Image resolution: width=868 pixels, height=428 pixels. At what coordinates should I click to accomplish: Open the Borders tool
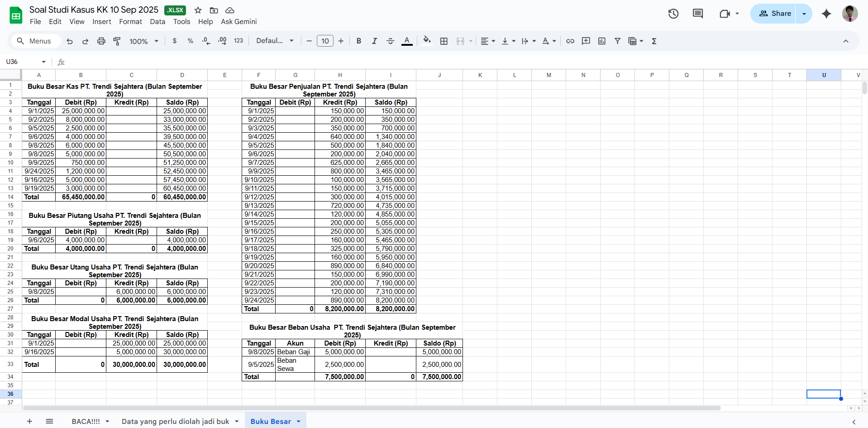tap(444, 41)
